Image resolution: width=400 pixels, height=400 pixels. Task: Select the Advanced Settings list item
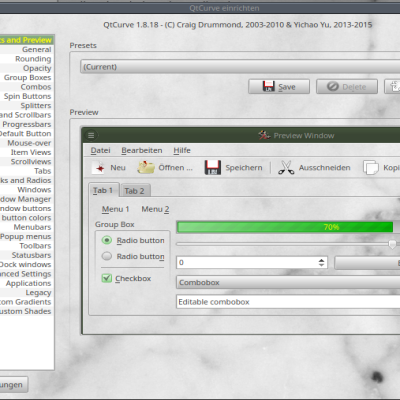[27, 274]
